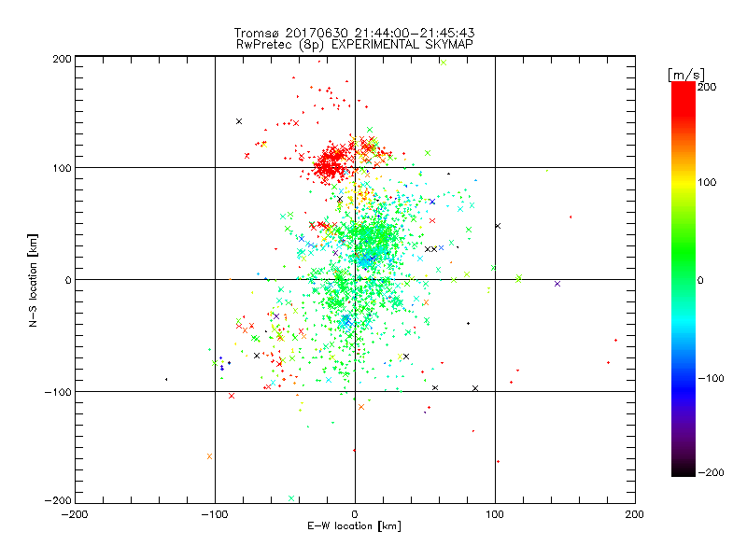Click the y-axis tick label '0'
This screenshot has height=560, width=747.
(x=68, y=280)
